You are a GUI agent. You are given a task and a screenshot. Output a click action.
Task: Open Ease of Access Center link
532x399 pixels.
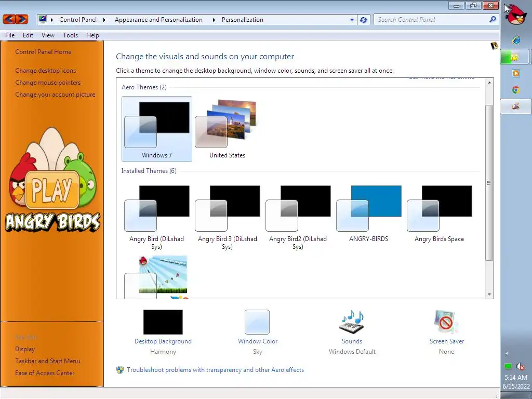coord(45,373)
